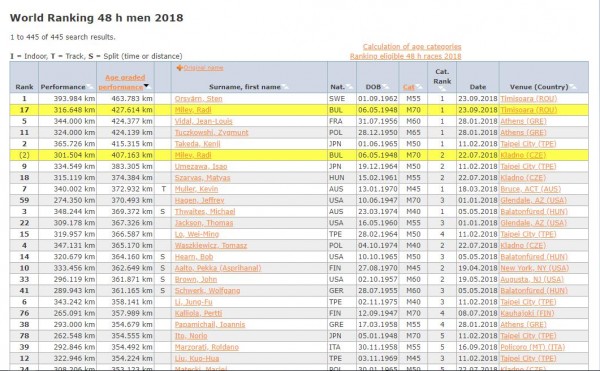Open Athens (GRE) venue in Vidal row
600x371 pixels.
(523, 121)
